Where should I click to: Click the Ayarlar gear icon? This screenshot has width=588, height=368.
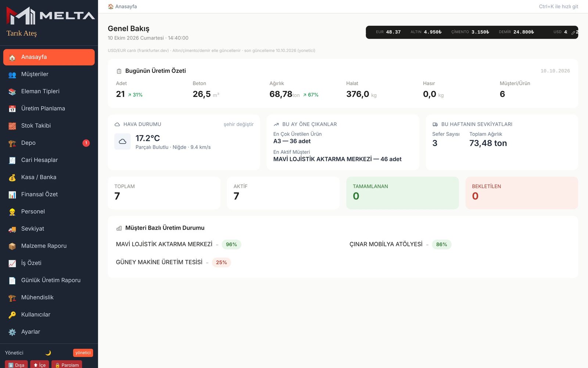tap(12, 332)
